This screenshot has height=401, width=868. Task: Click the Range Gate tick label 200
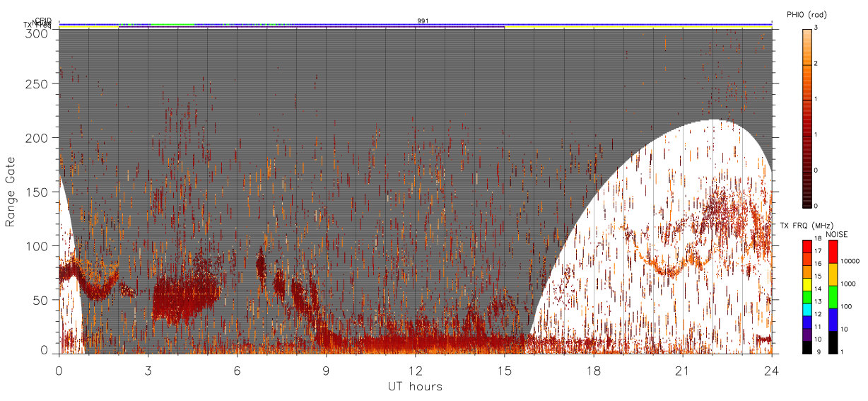pyautogui.click(x=38, y=138)
